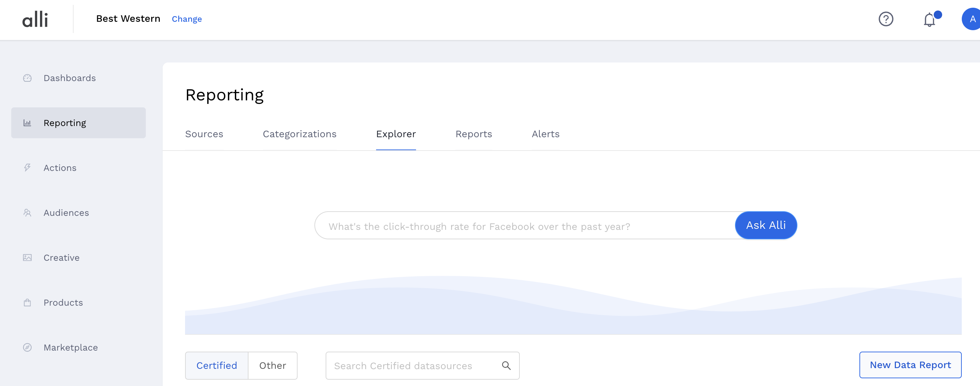Click the datasource search magnifier icon

click(x=506, y=366)
